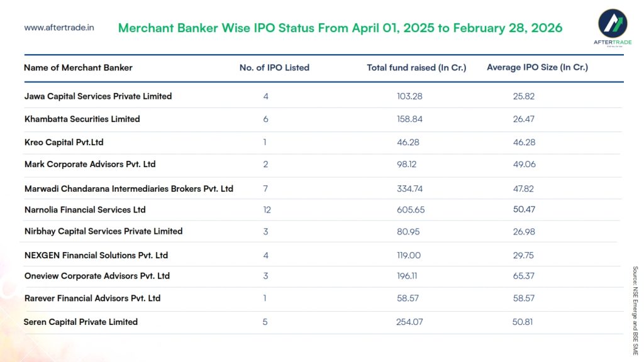Select Nirbhay Capital Services Private Limited
The height and width of the screenshot is (362, 644).
[x=103, y=231]
